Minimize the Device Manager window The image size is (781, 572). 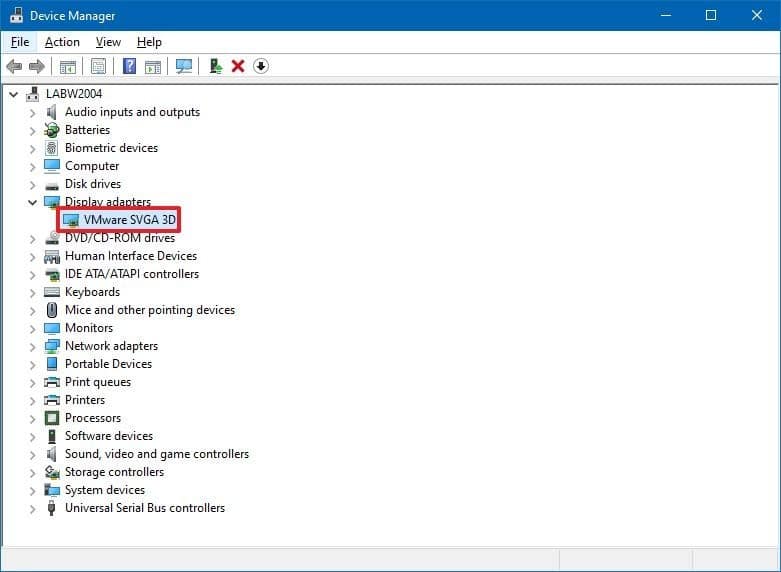tap(666, 15)
